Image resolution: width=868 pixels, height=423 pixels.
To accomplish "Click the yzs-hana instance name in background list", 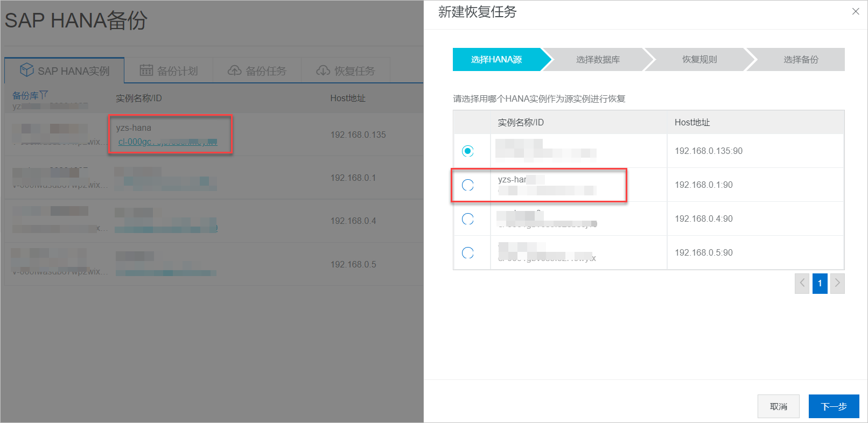I will (134, 128).
